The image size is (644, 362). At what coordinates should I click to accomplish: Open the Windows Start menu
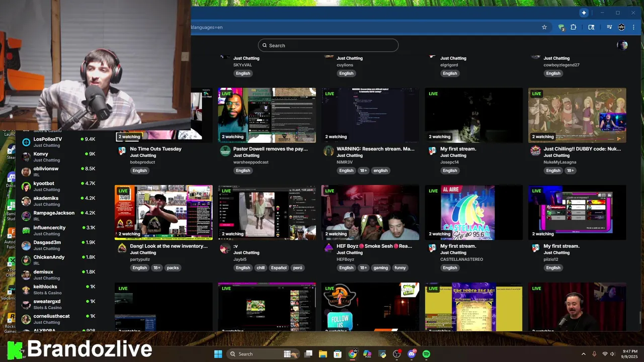pyautogui.click(x=218, y=354)
